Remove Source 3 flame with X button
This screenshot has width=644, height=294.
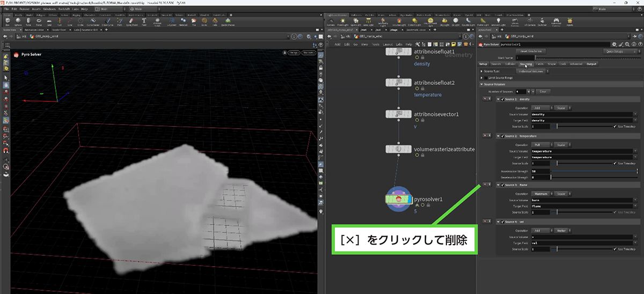tap(486, 185)
